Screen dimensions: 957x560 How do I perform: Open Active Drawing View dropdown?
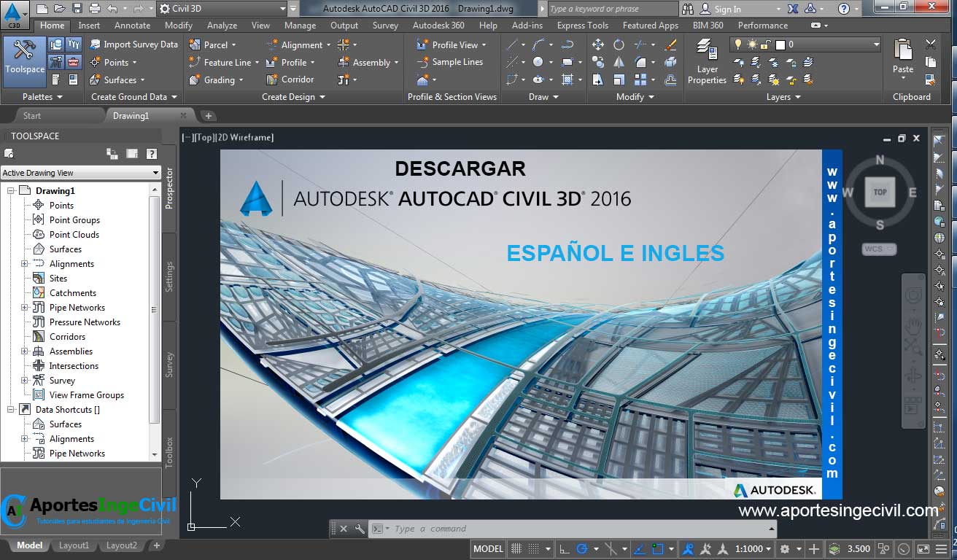80,173
